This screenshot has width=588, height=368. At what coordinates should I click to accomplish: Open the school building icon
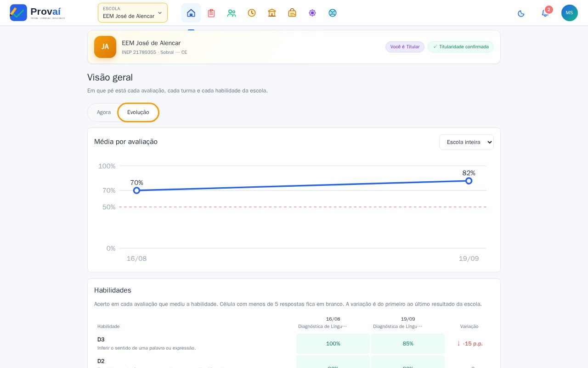click(x=272, y=13)
